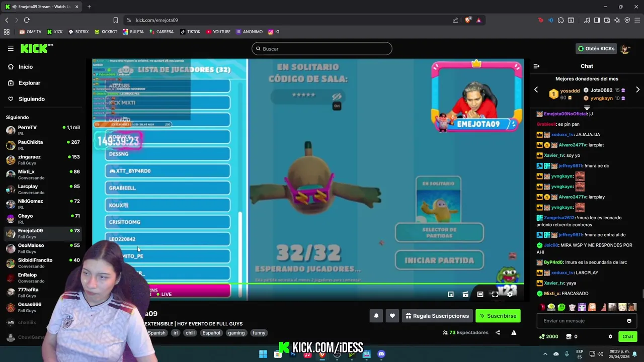Toggle fullscreen in the video player
Screen dimensions: 644x362
[x=495, y=294]
